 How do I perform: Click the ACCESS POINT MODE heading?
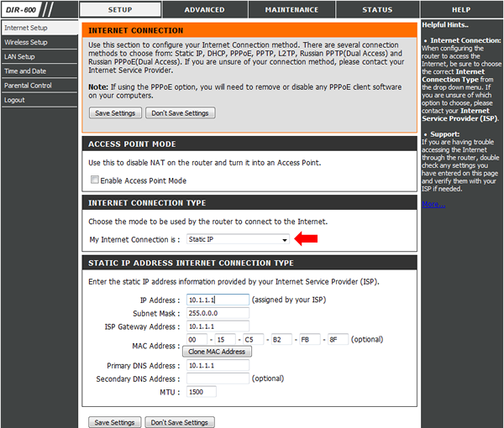[x=132, y=144]
